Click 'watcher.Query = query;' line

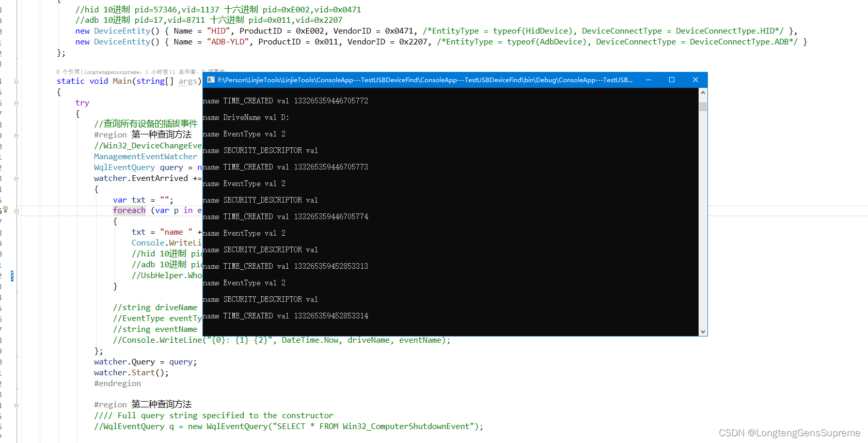[x=145, y=362]
